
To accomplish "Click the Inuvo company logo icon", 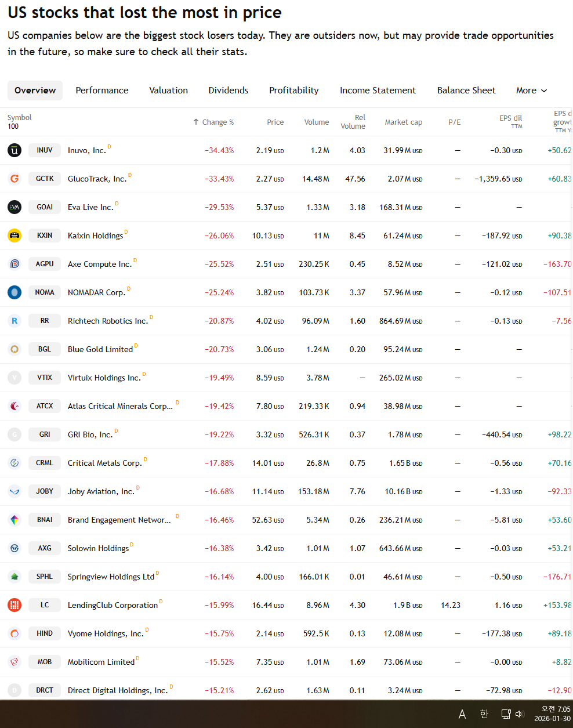I will 14,150.
